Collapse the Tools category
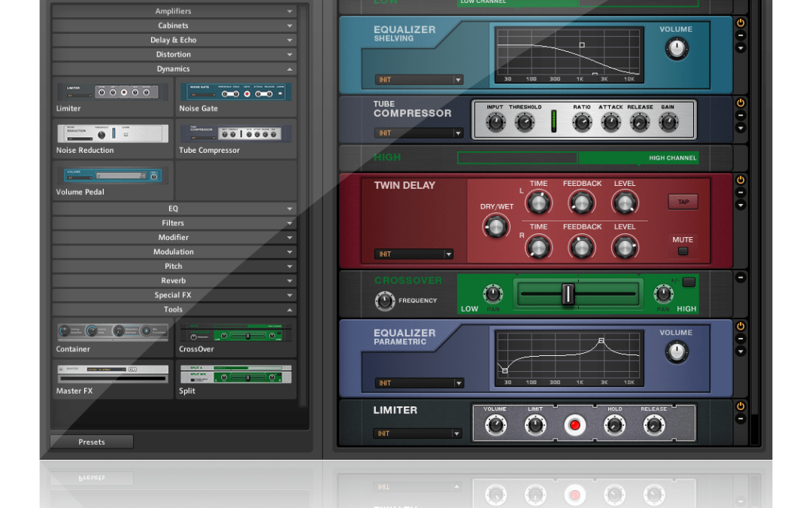Viewport: 812px width, 508px height. click(x=174, y=309)
